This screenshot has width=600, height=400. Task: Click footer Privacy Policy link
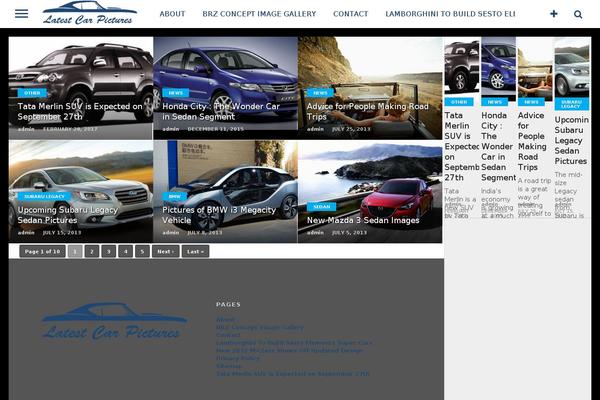tap(238, 358)
